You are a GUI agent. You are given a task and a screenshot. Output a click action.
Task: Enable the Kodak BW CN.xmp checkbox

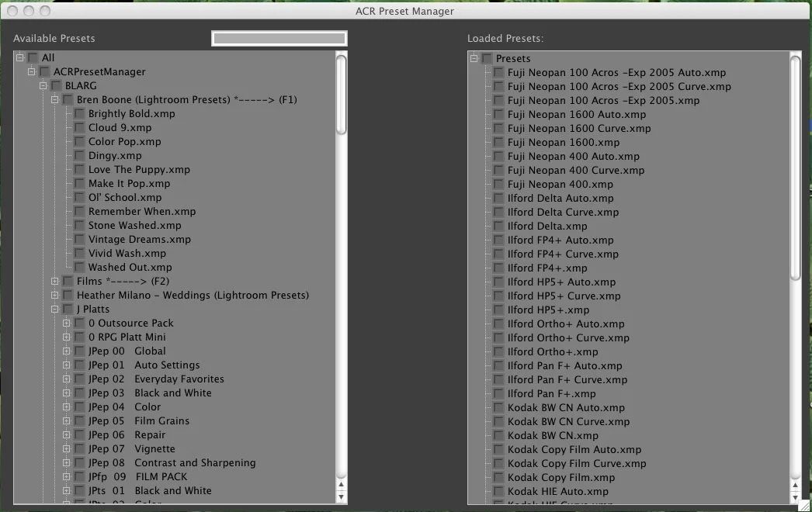tap(498, 436)
